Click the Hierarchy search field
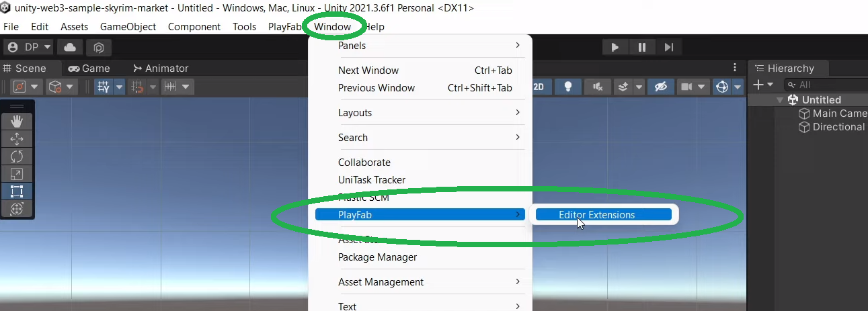Screen dimensions: 868x311 pos(826,85)
